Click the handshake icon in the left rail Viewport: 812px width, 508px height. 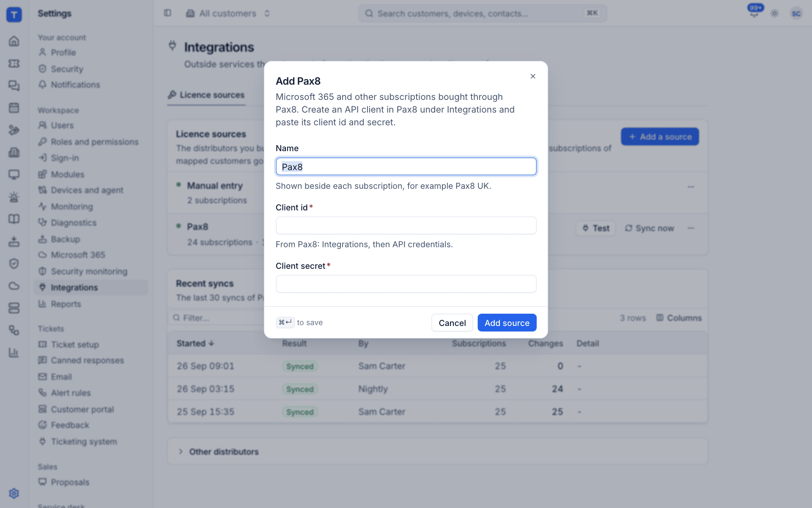14,130
